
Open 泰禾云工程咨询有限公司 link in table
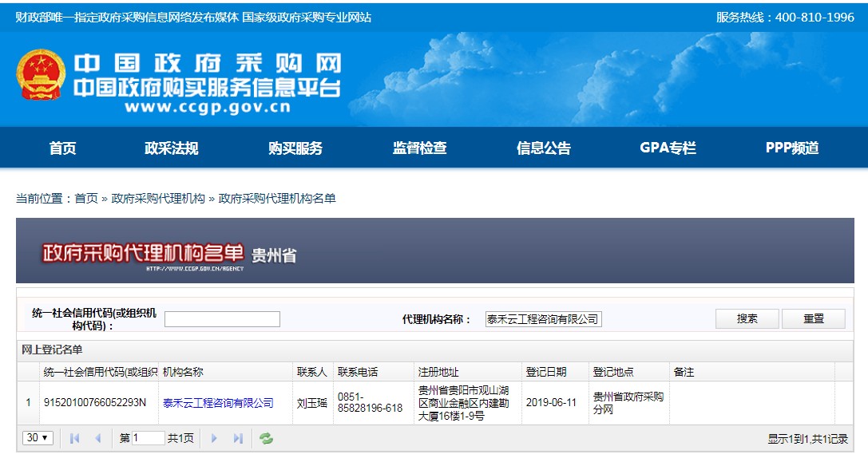pos(218,403)
